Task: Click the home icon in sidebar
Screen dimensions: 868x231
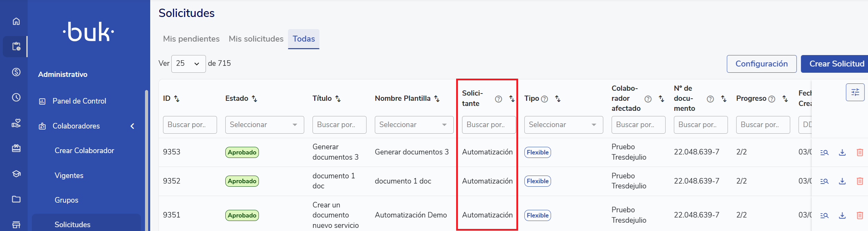Action: coord(16,21)
